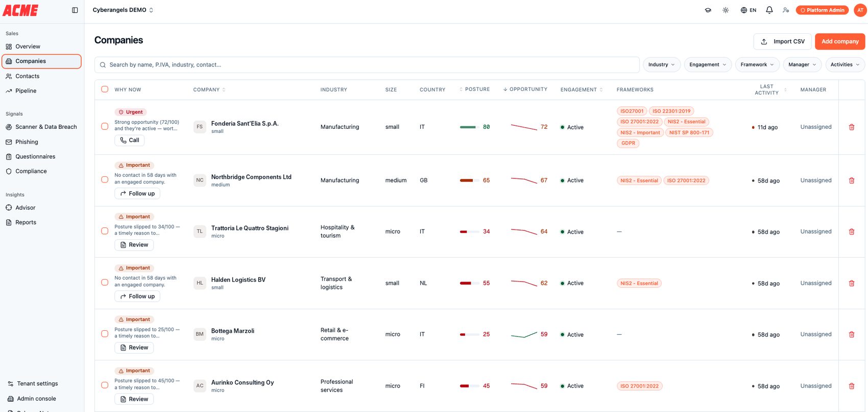Open Contacts in the sidebar
Viewport: 868px width, 412px height.
[41, 76]
